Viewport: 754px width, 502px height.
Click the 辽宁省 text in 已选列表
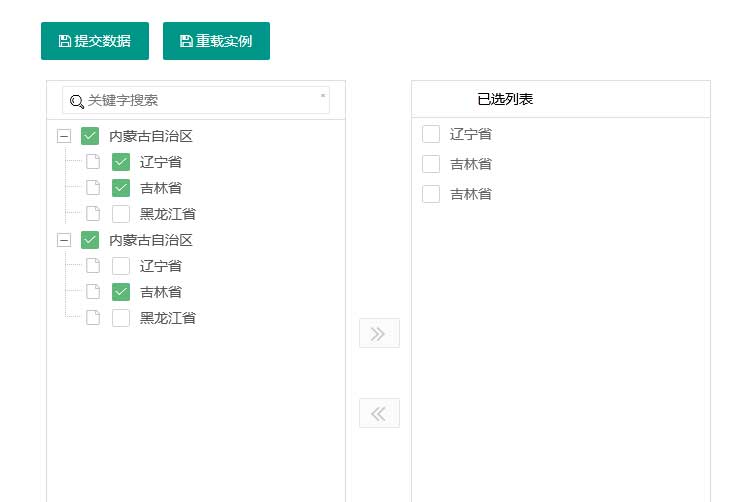point(471,134)
